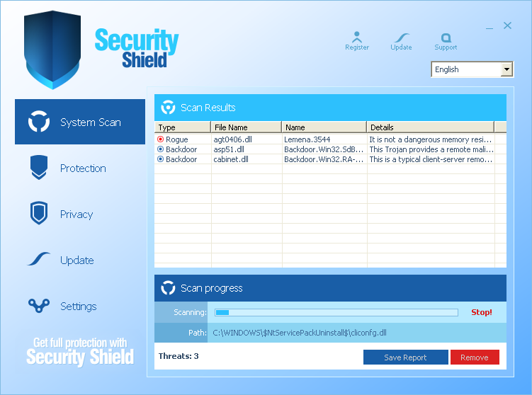Click the Protection shield icon in sidebar

click(38, 168)
